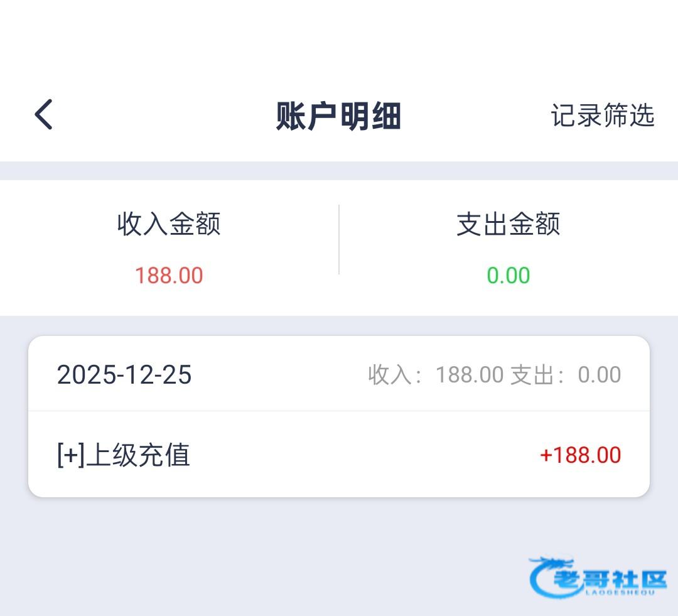Click the 账户明细 page title

pos(338,117)
